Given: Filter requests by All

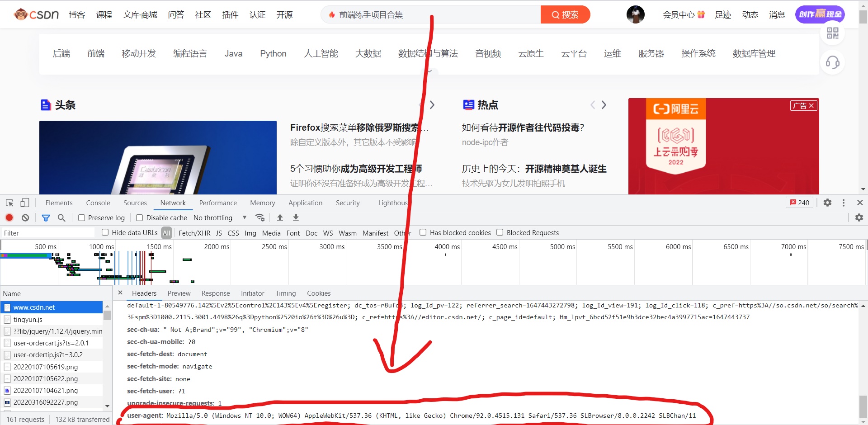Looking at the screenshot, I should click(x=167, y=233).
